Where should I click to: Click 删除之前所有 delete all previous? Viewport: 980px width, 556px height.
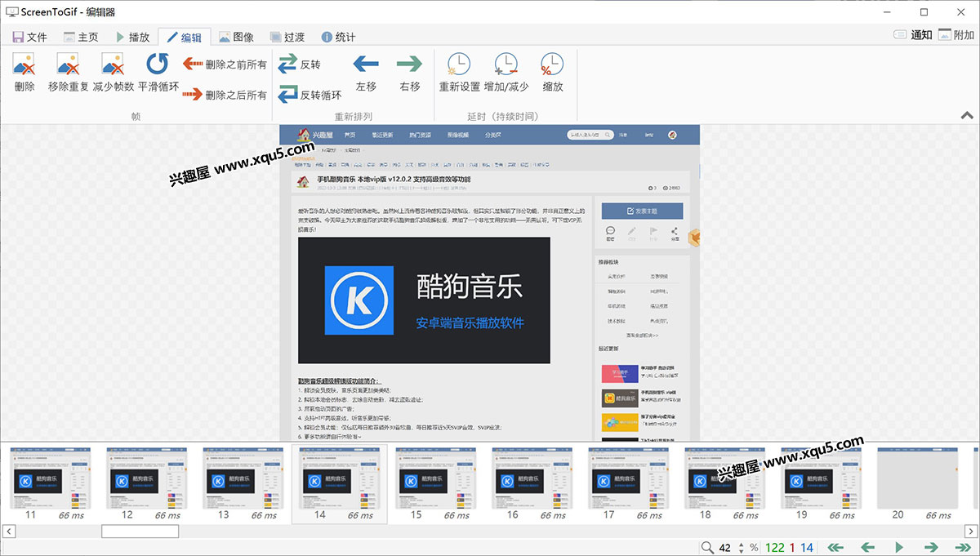(x=225, y=64)
